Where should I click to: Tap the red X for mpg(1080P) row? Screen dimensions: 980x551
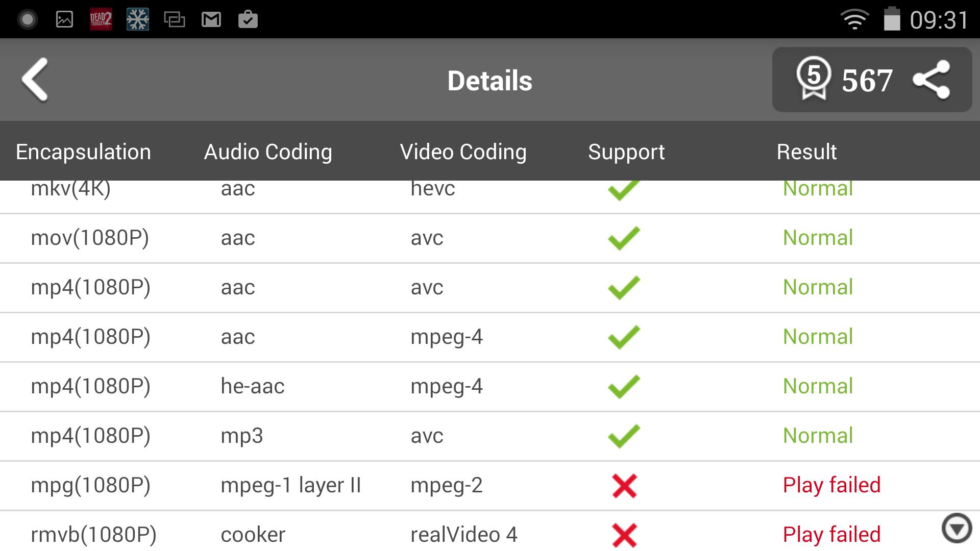pos(624,486)
